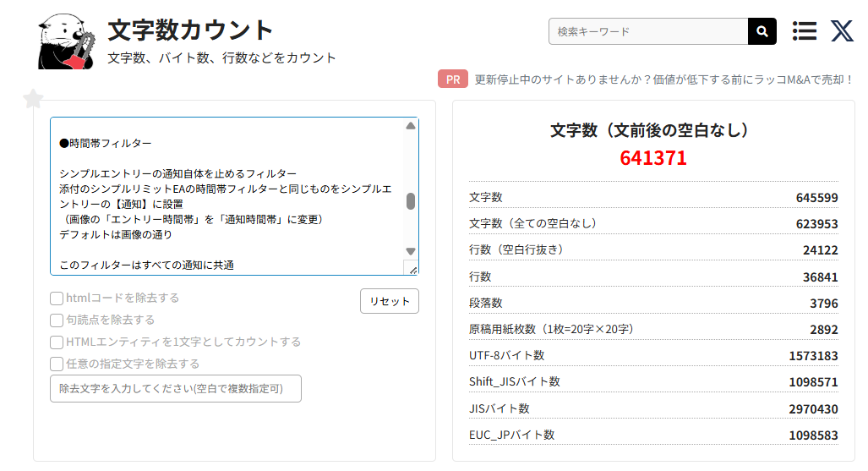Image resolution: width=868 pixels, height=471 pixels.
Task: Click the gray star favorite icon
Action: [33, 99]
